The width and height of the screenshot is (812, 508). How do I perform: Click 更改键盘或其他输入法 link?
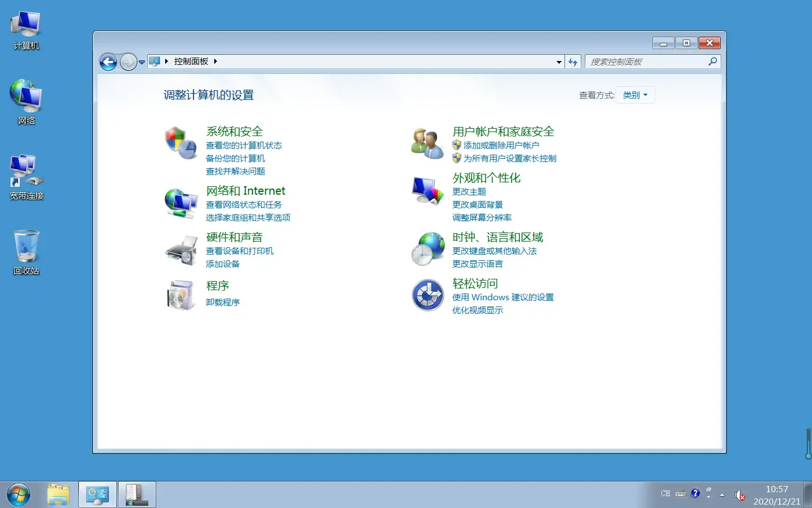pos(495,251)
